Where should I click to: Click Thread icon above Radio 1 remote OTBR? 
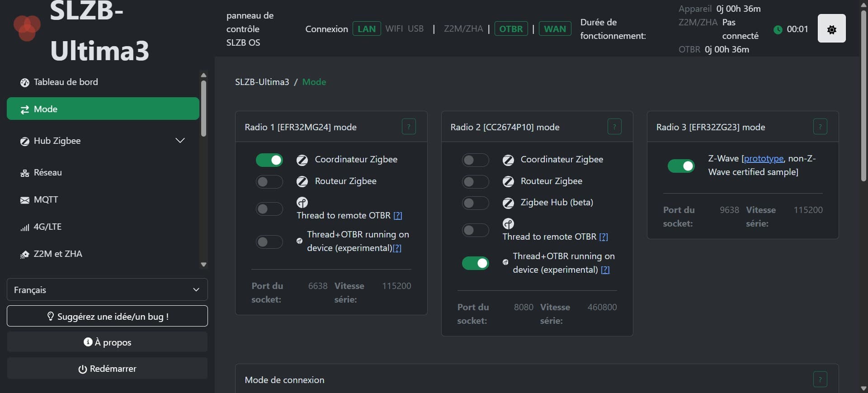coord(302,202)
